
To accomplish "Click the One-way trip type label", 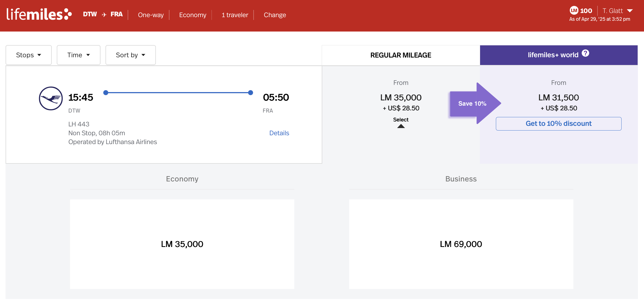I will 151,15.
